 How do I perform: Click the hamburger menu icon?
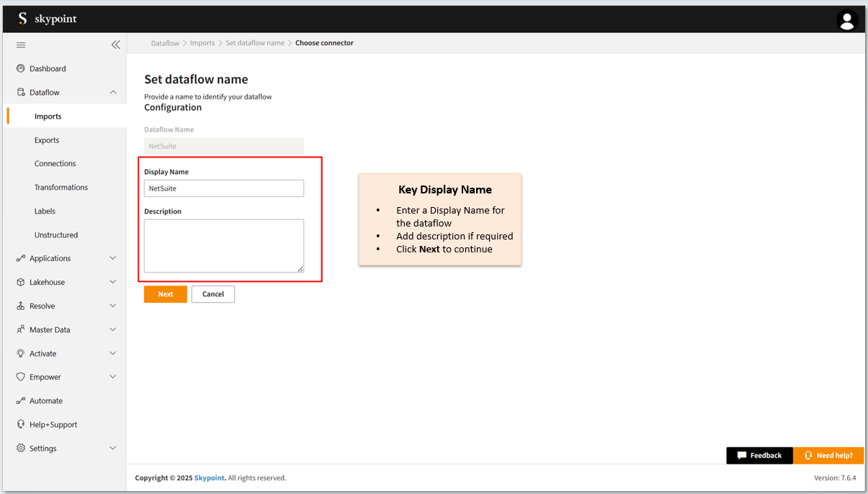21,45
